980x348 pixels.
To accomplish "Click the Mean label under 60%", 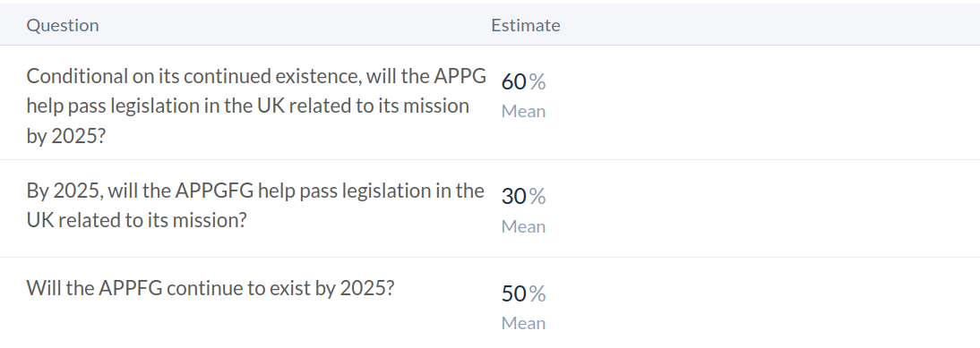I will (523, 111).
